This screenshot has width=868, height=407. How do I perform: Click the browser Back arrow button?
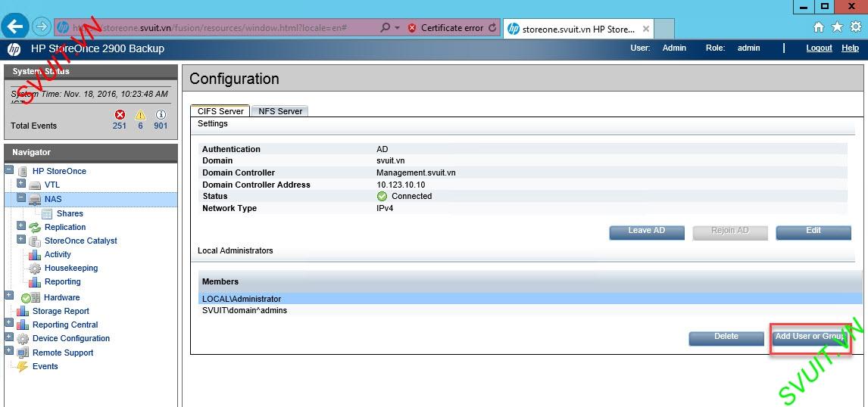[x=14, y=26]
